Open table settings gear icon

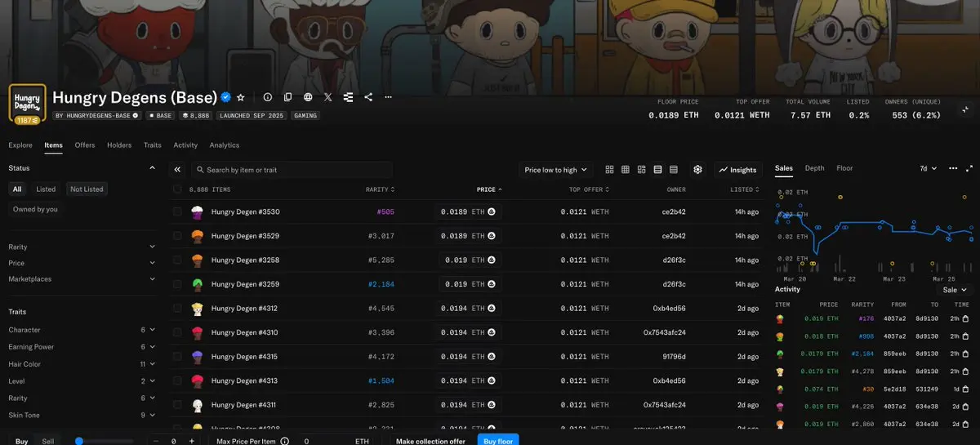click(x=697, y=170)
